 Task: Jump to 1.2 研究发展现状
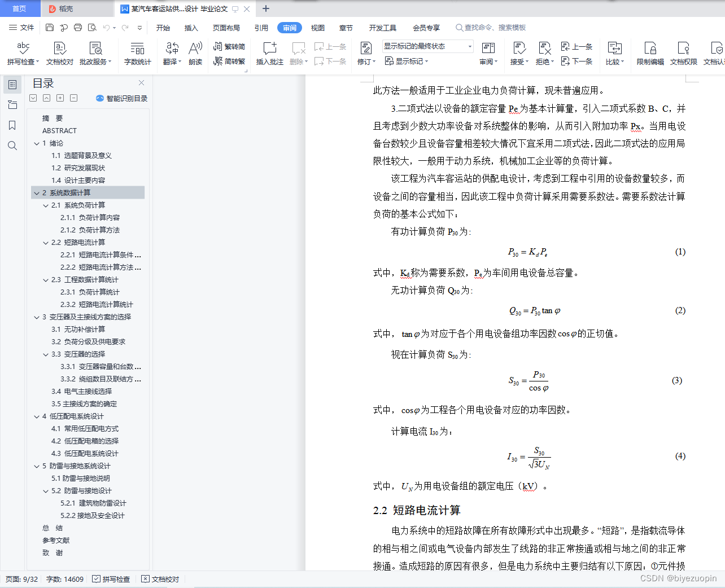[x=78, y=168]
